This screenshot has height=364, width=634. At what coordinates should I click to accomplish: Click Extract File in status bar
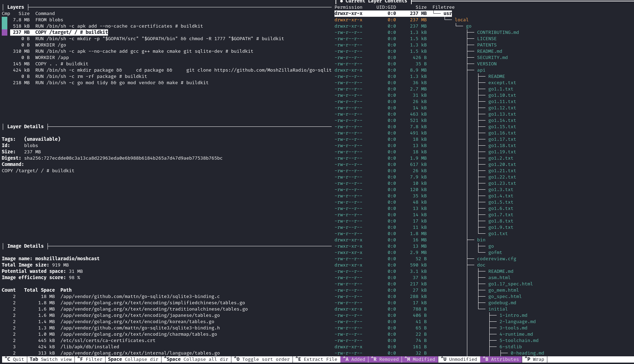[316, 359]
